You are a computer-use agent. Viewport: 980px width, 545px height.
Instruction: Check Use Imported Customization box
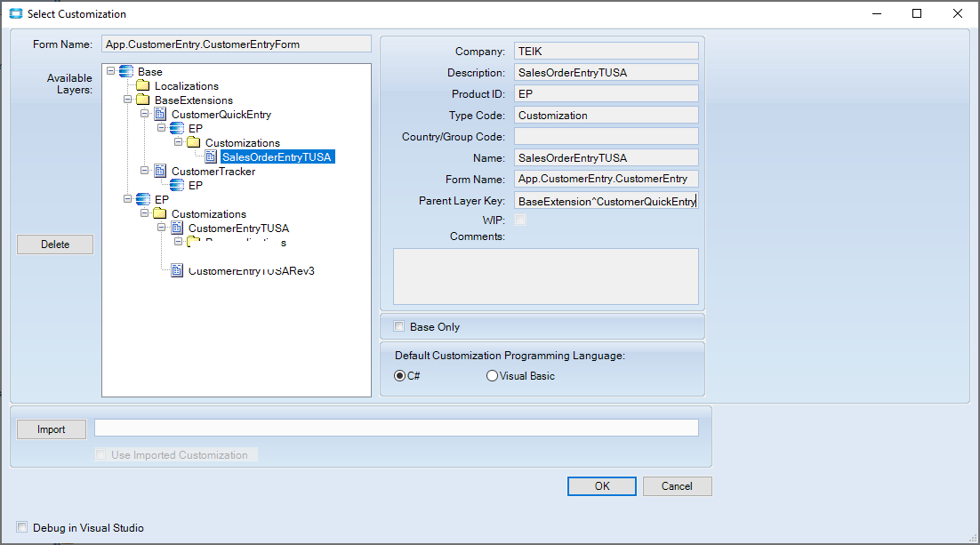100,454
